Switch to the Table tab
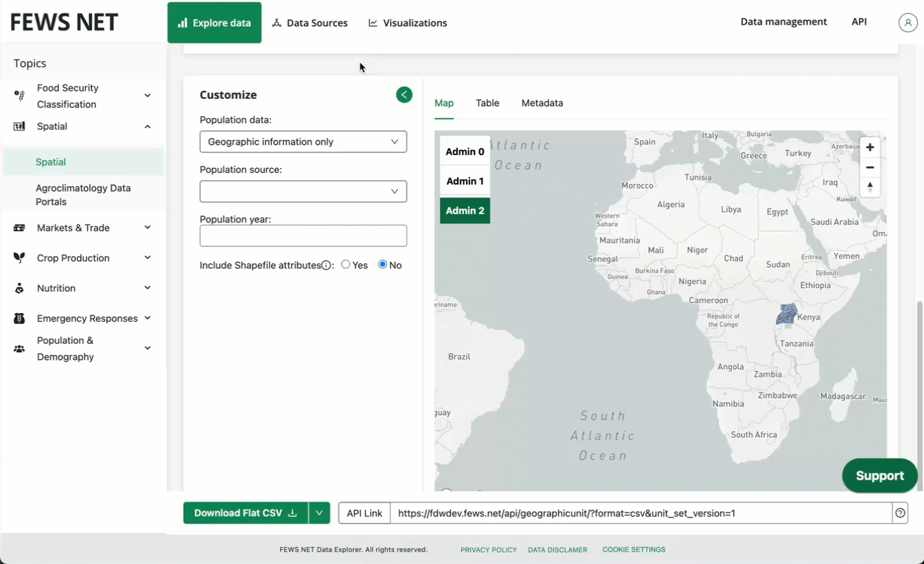The height and width of the screenshot is (564, 924). (x=487, y=103)
